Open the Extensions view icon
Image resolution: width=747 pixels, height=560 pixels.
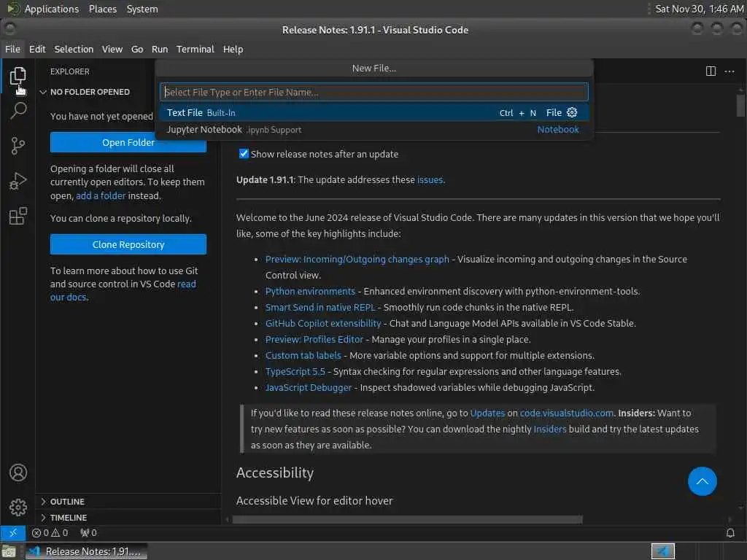(x=18, y=216)
